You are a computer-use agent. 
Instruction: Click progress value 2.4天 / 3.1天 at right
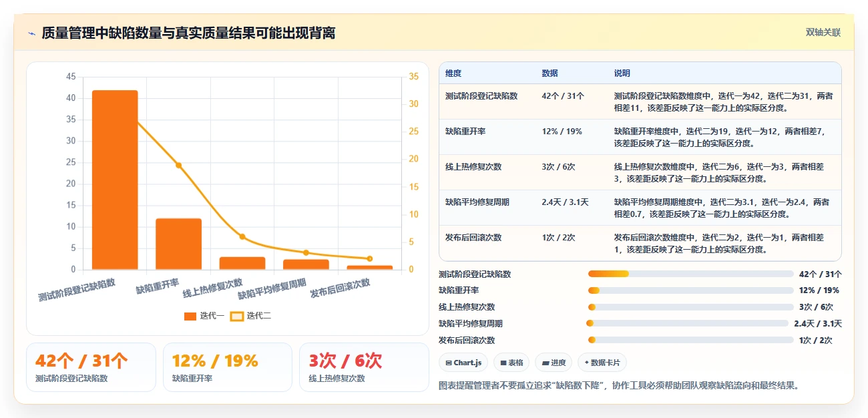pyautogui.click(x=818, y=323)
